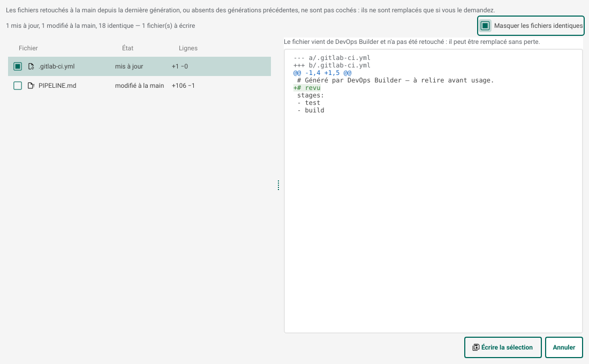Click the '+106 −1' lines cell
This screenshot has height=364, width=589.
tap(183, 86)
